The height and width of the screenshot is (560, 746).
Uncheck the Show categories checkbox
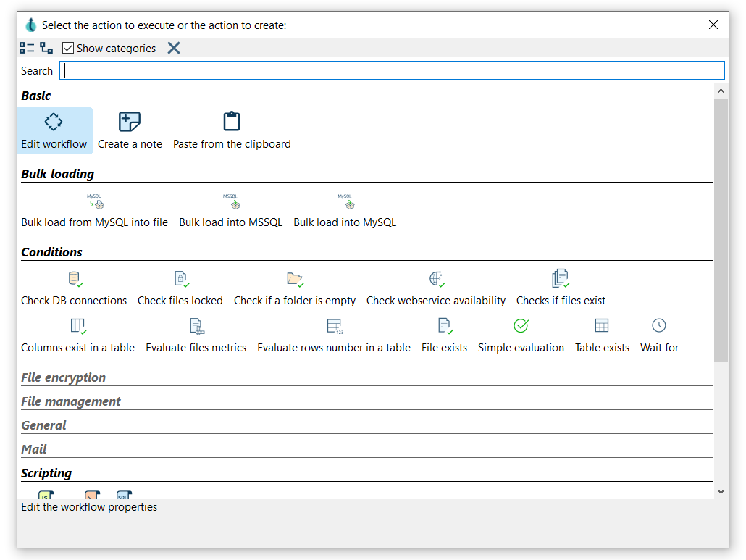68,49
